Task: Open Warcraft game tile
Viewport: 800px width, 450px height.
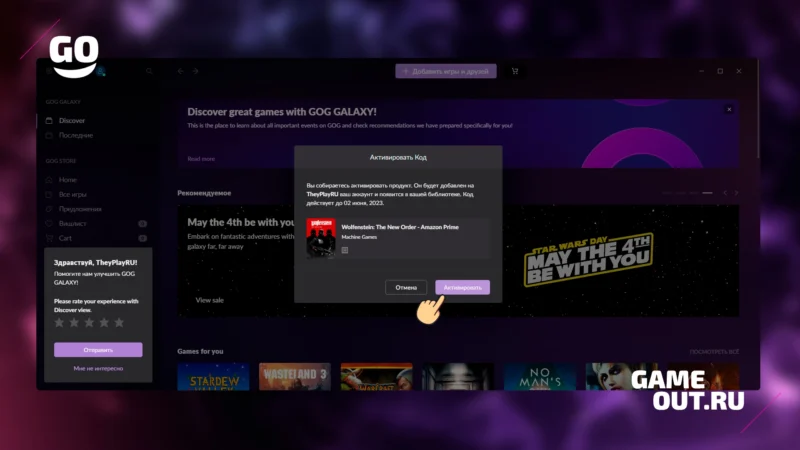Action: [x=377, y=377]
